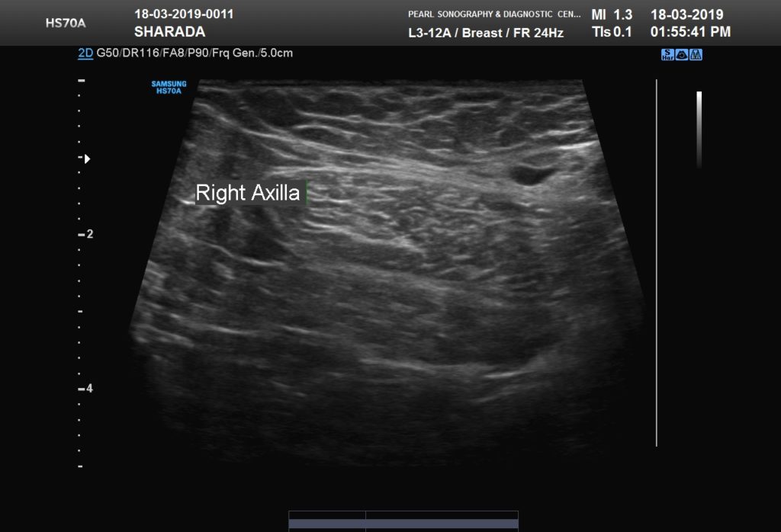The image size is (781, 532).
Task: Click the TIs 0.1 readout
Action: [x=612, y=32]
